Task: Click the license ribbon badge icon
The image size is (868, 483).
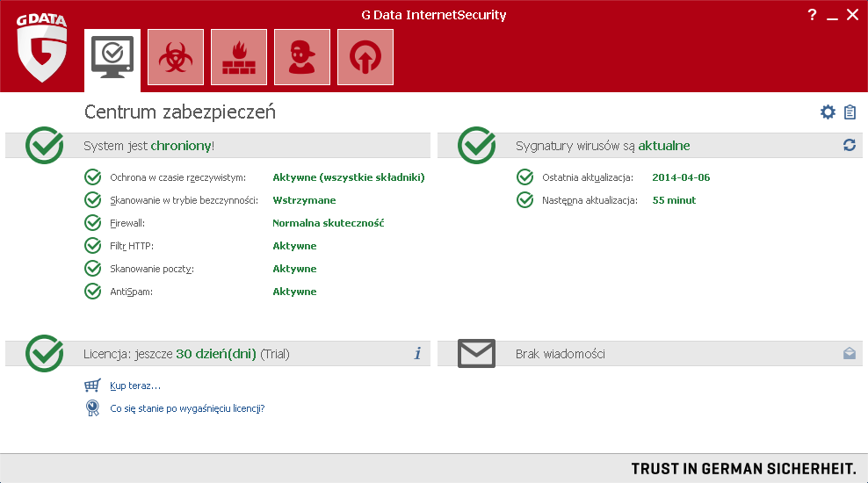Action: (92, 407)
